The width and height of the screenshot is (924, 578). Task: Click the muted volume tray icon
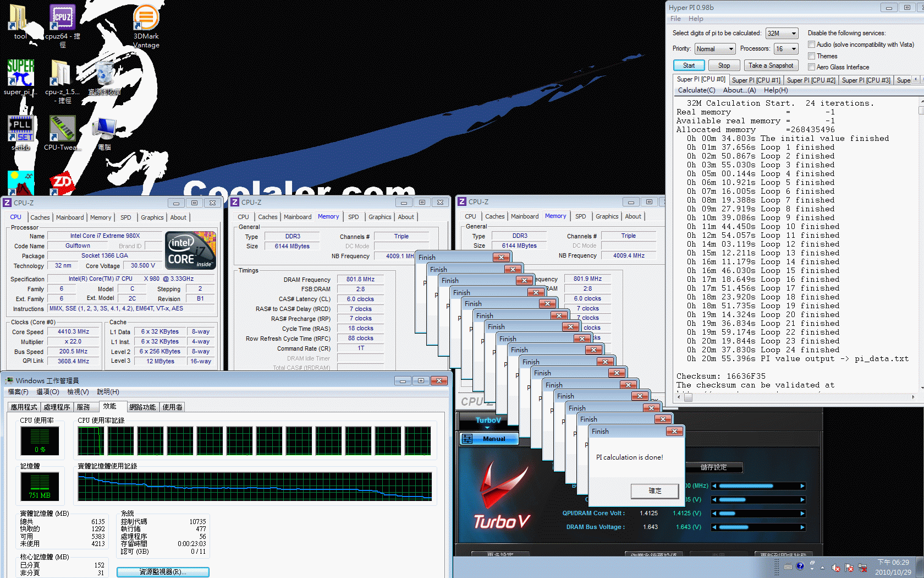[x=836, y=568]
